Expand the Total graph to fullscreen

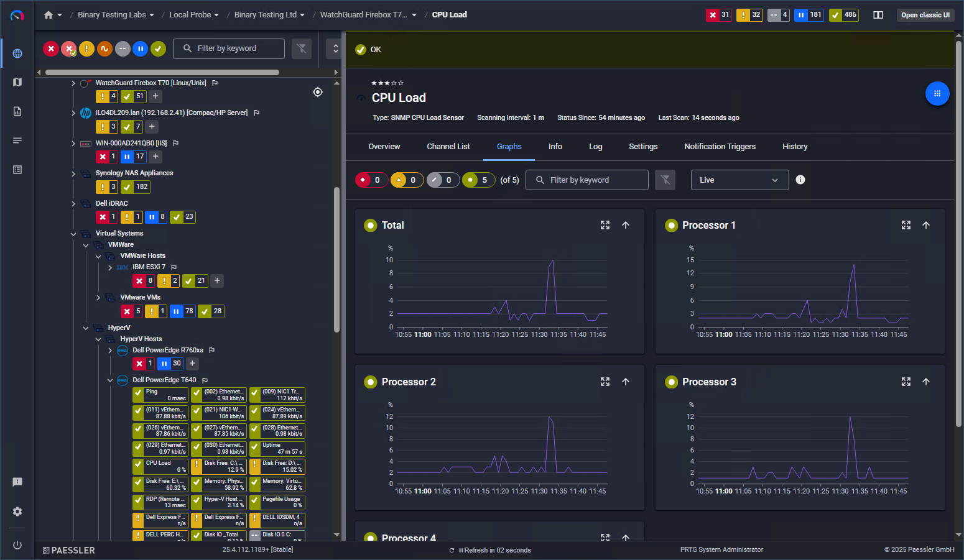[x=605, y=225]
